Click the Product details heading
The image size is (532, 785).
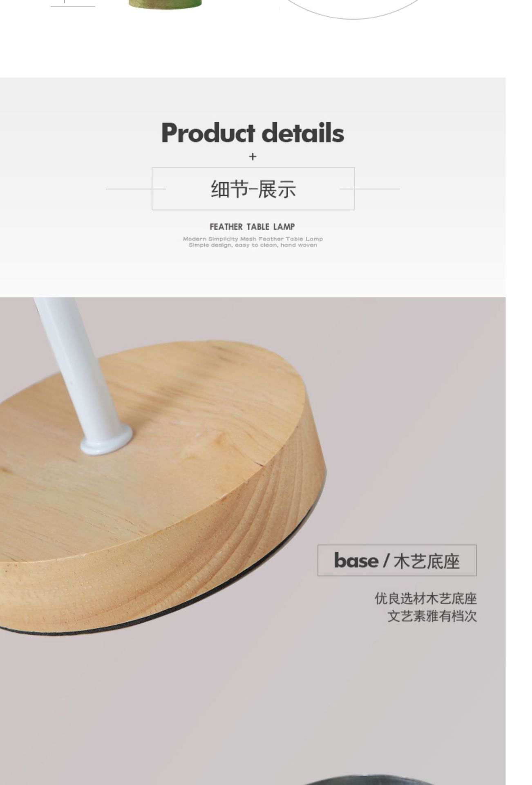253,133
